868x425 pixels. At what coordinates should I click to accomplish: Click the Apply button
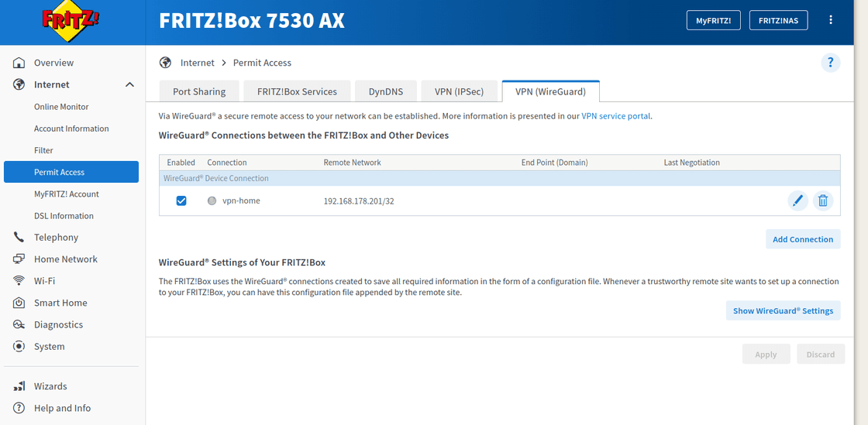[766, 355]
